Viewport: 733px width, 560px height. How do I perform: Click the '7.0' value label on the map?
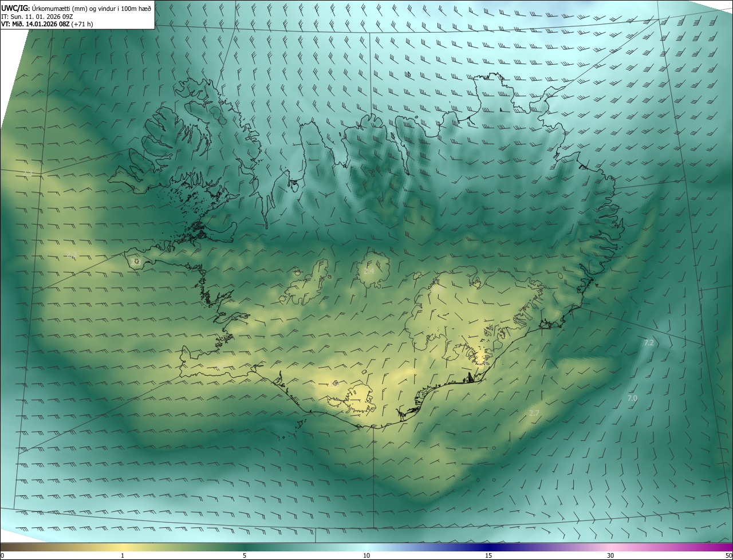[x=632, y=398]
